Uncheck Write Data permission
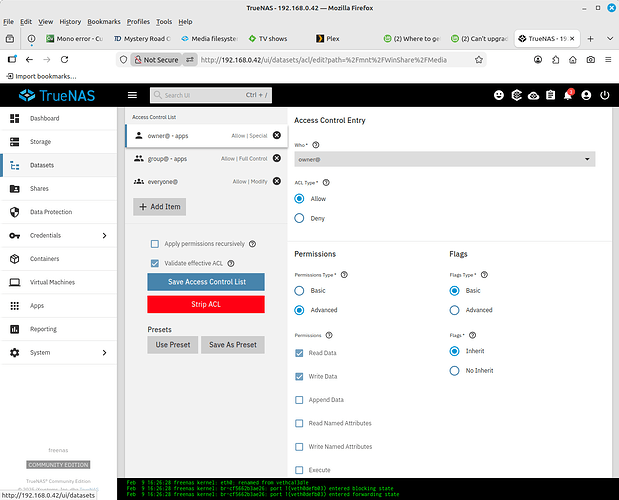The height and width of the screenshot is (500, 619). [x=299, y=376]
